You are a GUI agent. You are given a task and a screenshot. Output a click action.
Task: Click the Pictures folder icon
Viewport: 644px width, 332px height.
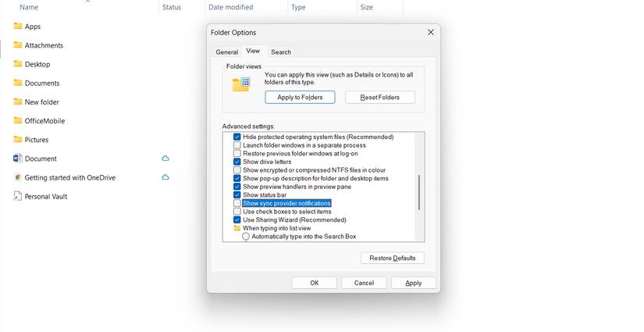[x=18, y=139]
